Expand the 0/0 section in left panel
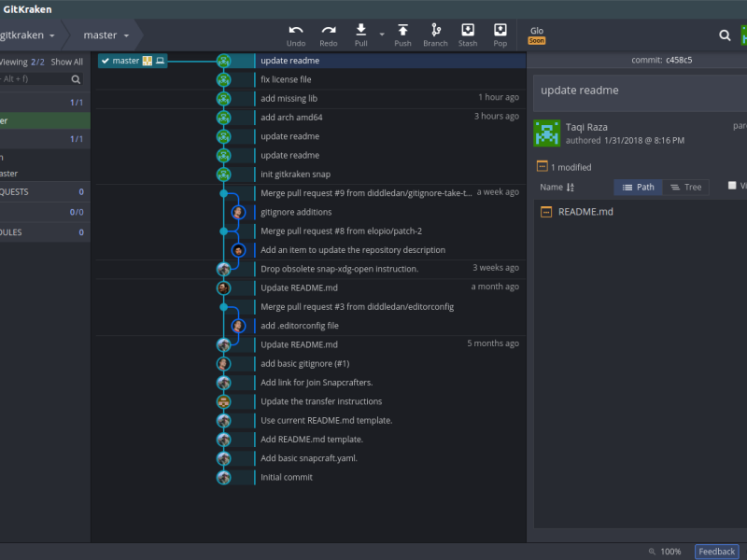747x560 pixels. pos(45,212)
